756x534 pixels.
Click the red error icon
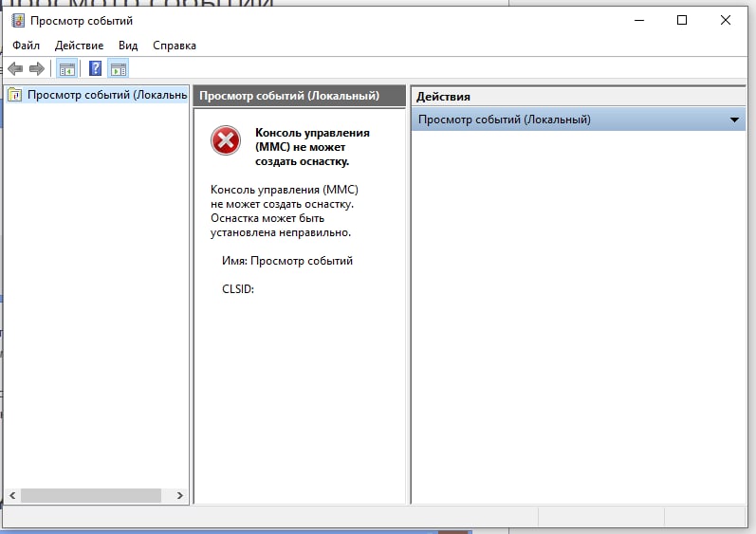pyautogui.click(x=226, y=140)
